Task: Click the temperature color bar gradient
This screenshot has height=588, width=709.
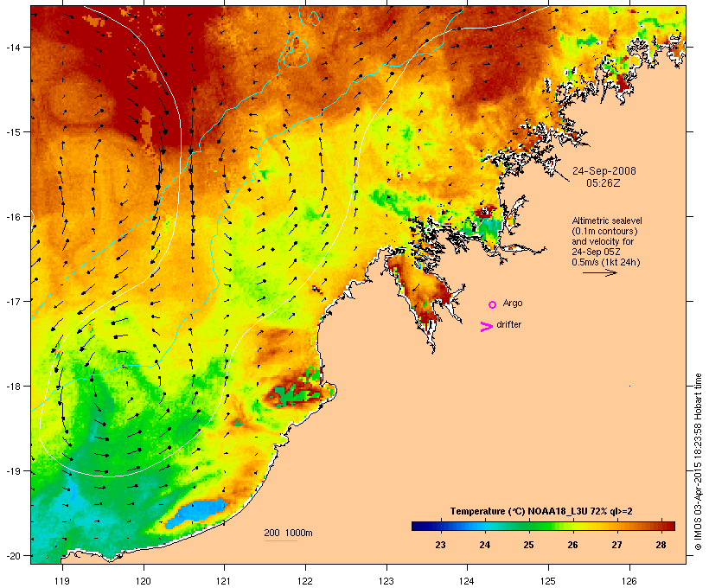Action: [x=543, y=526]
